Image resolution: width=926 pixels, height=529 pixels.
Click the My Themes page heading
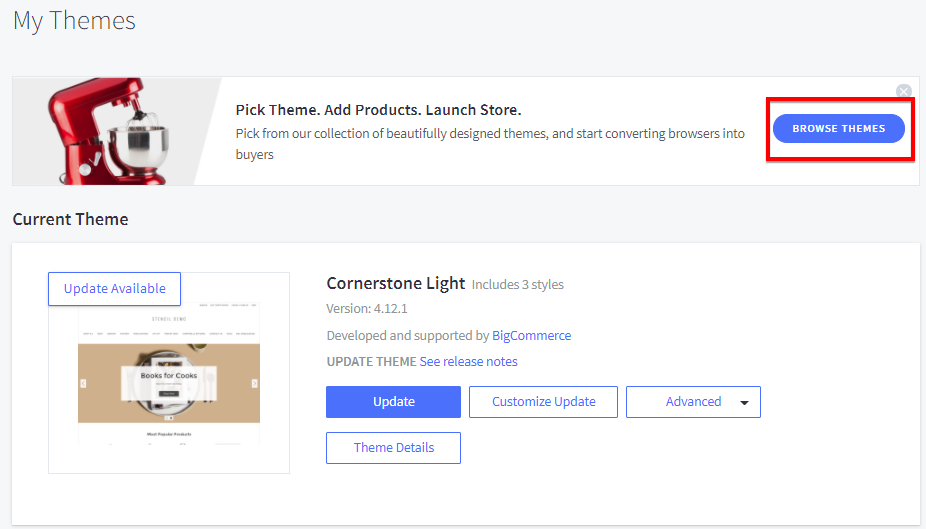click(74, 21)
